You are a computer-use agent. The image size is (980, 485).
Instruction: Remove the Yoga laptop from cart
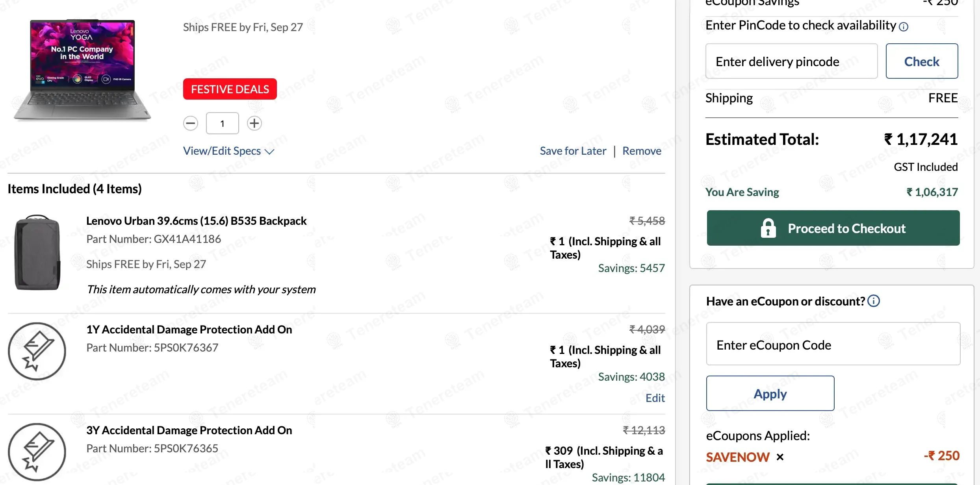tap(642, 151)
